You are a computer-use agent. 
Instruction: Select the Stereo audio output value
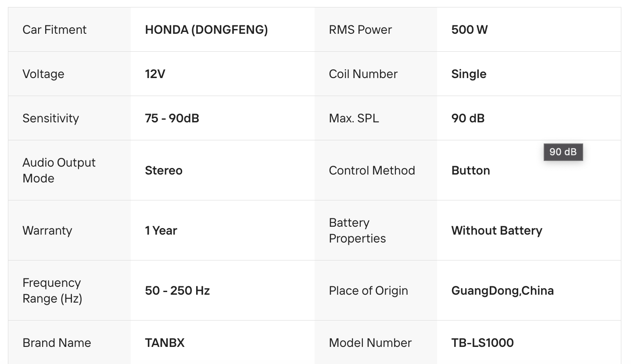pos(163,171)
